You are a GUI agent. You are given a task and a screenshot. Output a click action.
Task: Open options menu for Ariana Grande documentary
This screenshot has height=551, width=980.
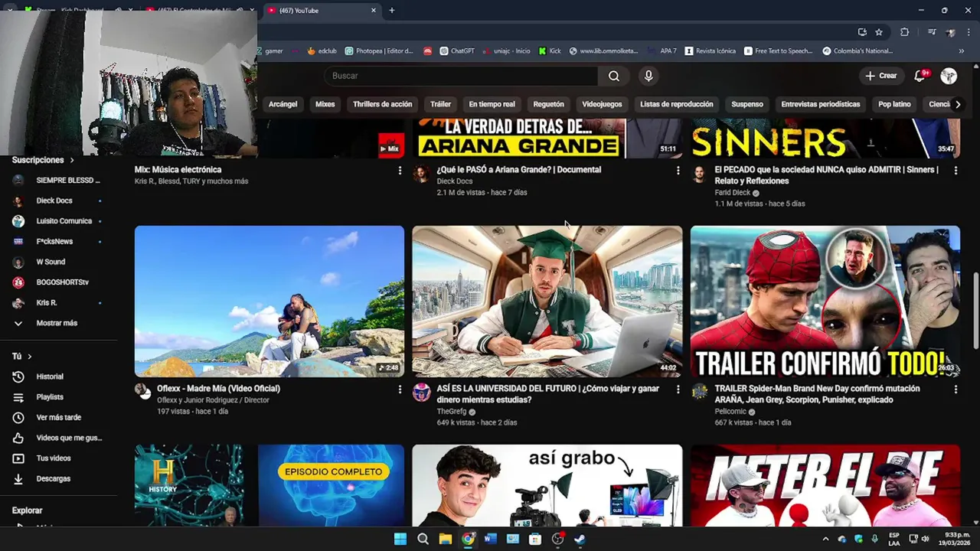click(678, 171)
